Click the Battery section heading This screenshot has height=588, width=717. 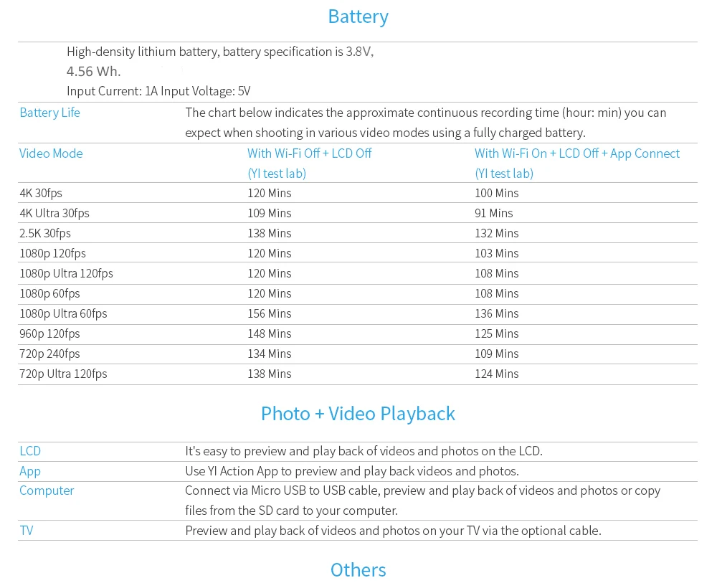[x=358, y=17]
